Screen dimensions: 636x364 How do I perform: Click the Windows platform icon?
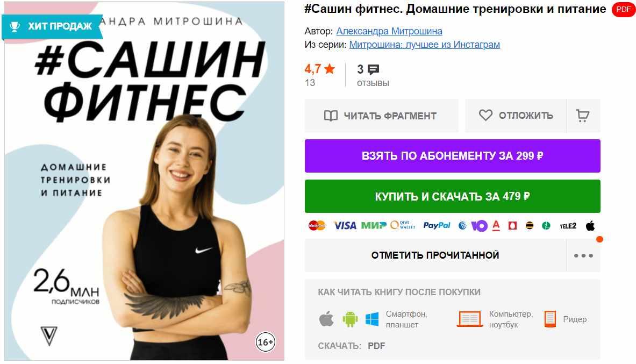click(x=372, y=319)
